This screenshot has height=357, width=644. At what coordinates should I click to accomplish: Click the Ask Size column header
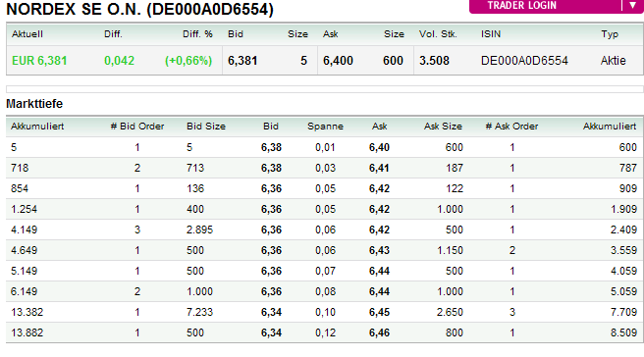(443, 127)
